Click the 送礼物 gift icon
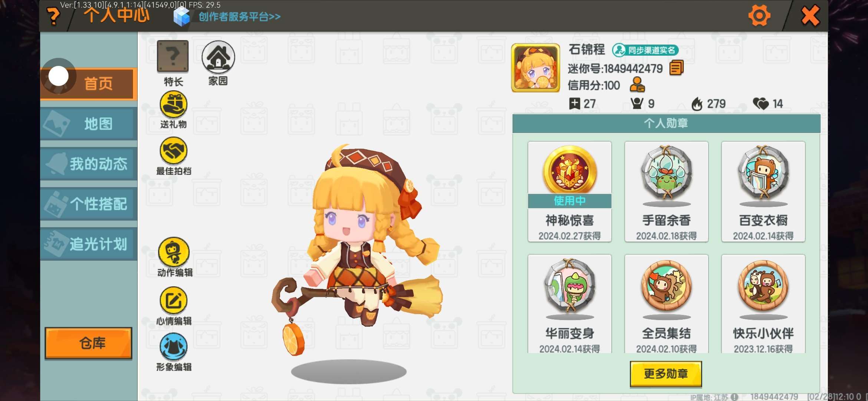The width and height of the screenshot is (868, 401). pyautogui.click(x=173, y=104)
